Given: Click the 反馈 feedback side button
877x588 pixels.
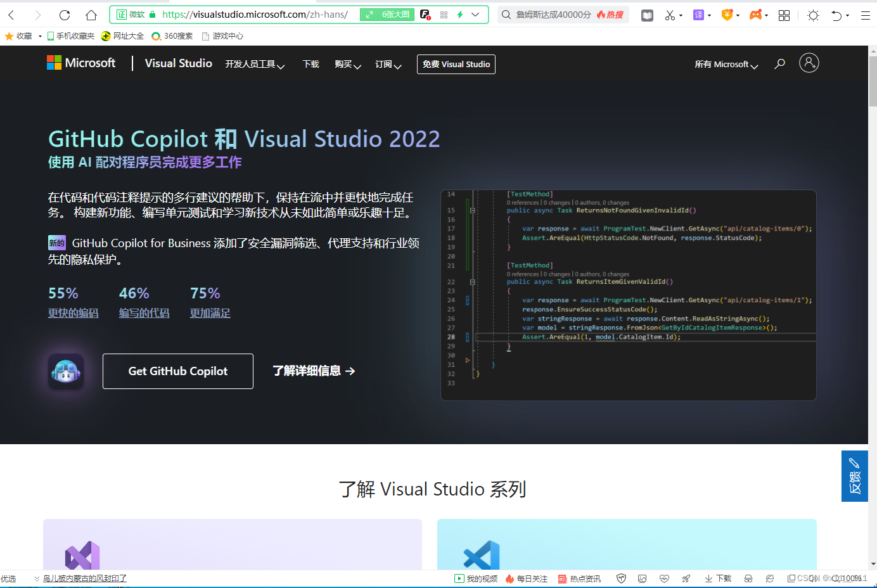Looking at the screenshot, I should (x=855, y=476).
